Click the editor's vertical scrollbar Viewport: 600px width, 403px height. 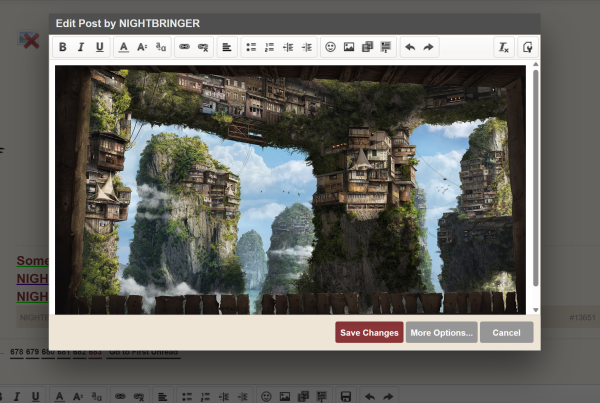[535, 180]
